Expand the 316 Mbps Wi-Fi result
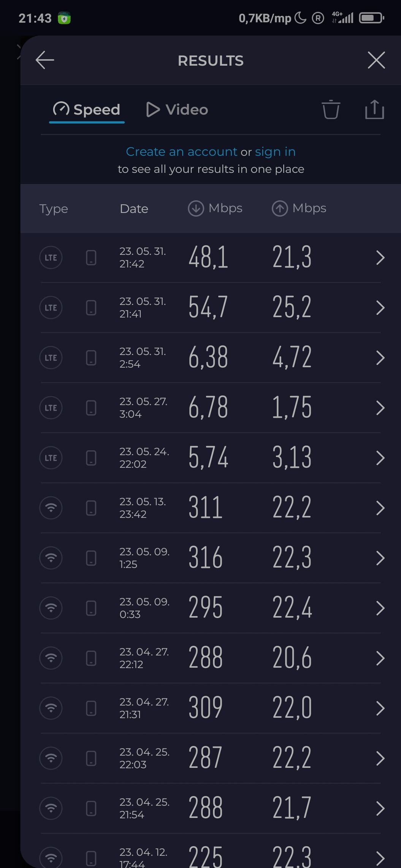Viewport: 401px width, 868px height. tap(380, 558)
